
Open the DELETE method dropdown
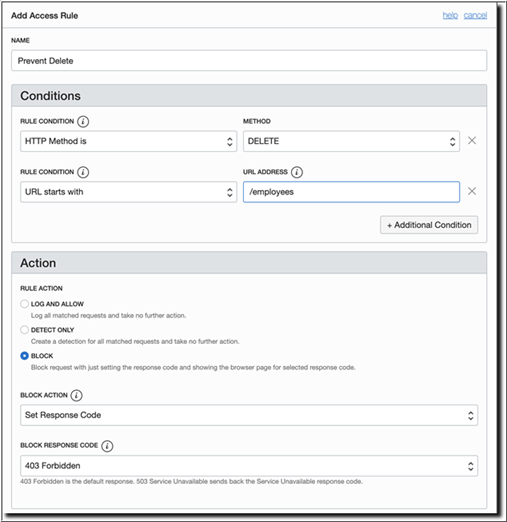point(351,141)
